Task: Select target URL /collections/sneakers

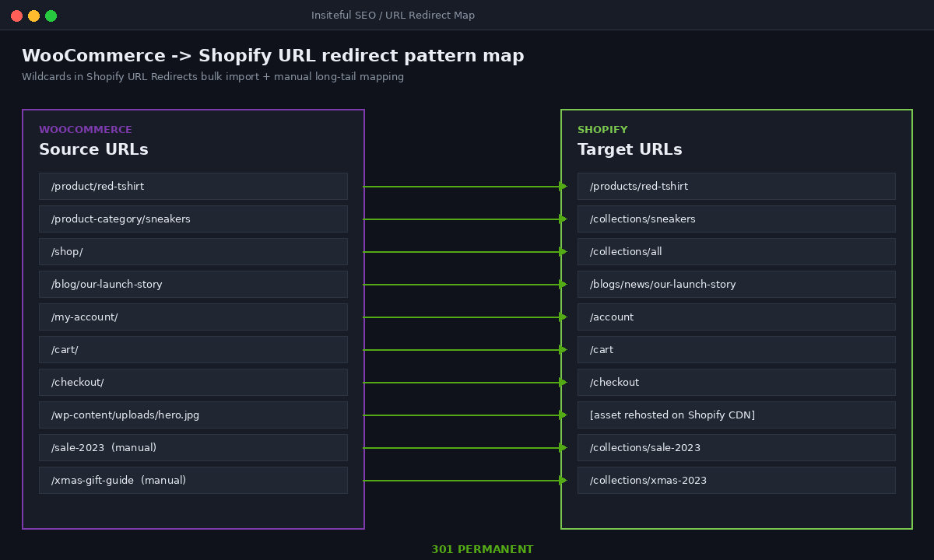Action: pos(736,219)
